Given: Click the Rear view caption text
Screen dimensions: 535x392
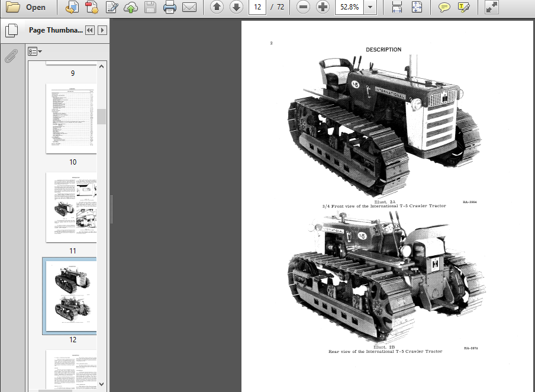Looking at the screenshot, I should coord(385,351).
